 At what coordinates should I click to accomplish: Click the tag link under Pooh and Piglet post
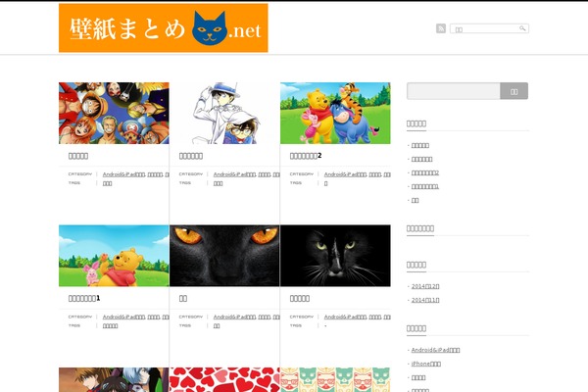coord(110,326)
